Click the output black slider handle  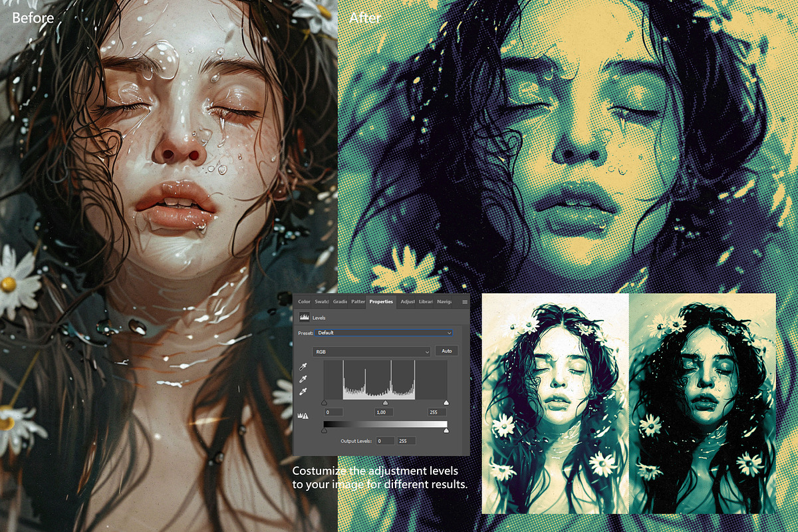pos(324,430)
